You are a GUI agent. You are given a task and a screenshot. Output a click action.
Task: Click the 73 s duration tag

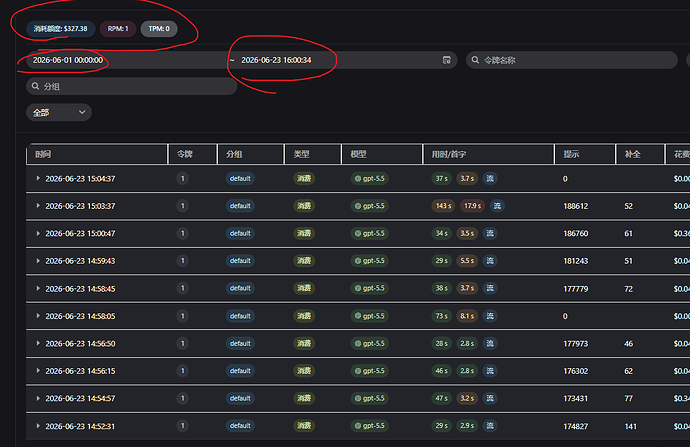(441, 316)
